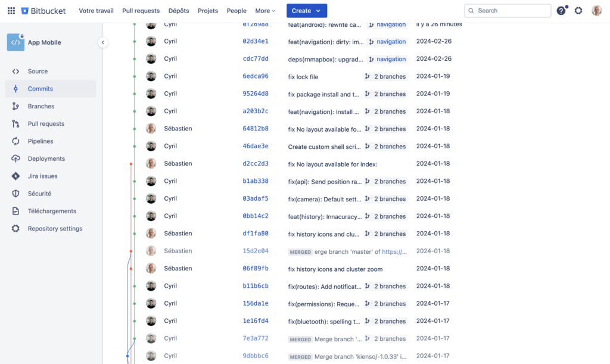Expand 2 branches on commit 0bb14c2
610x364 pixels.
click(385, 216)
